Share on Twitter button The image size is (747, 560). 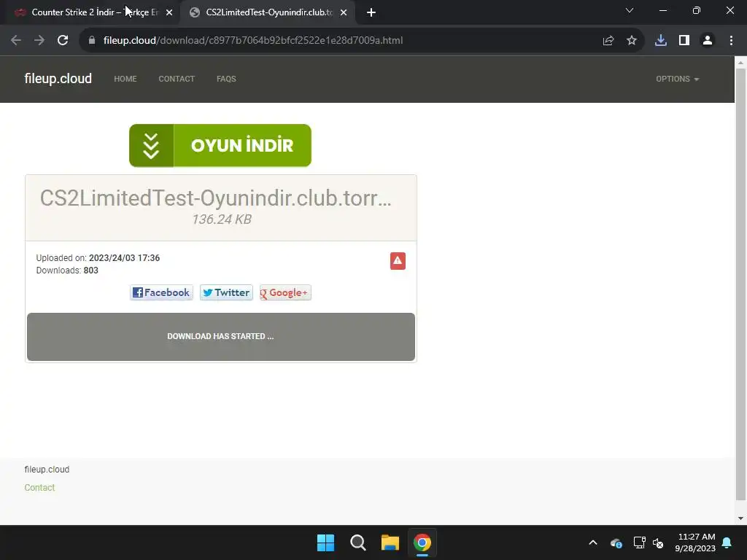pyautogui.click(x=226, y=292)
